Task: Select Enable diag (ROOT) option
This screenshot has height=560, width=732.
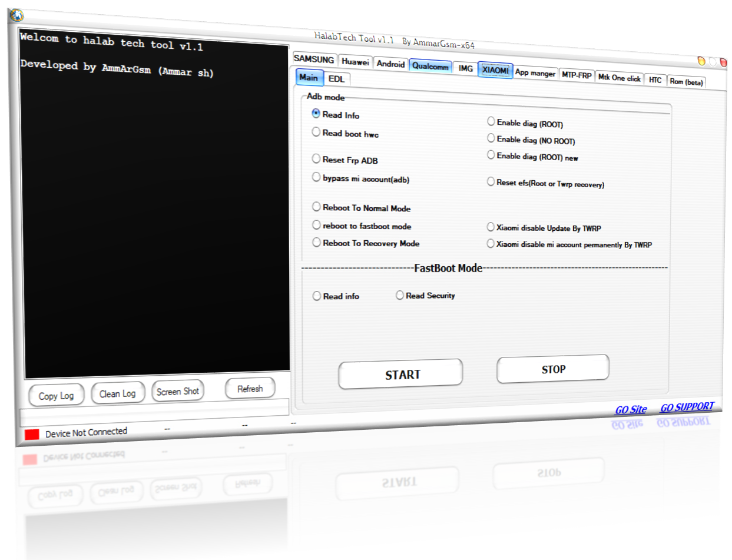Action: [525, 123]
